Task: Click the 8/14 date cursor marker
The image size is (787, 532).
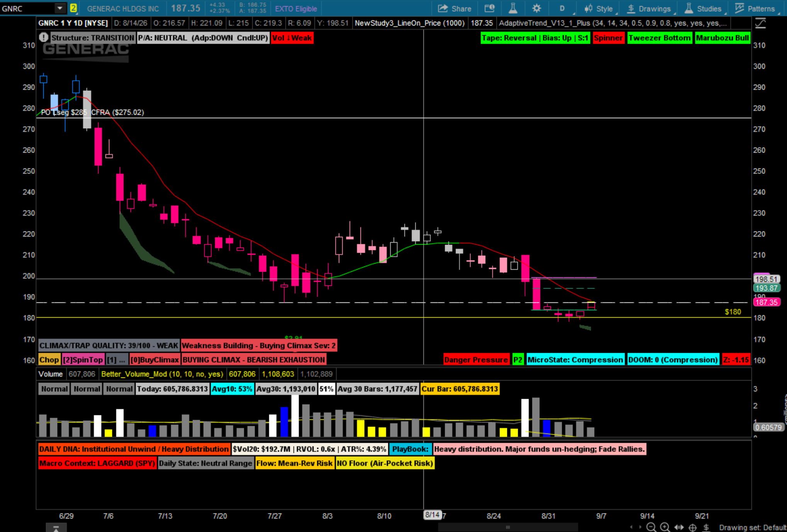Action: pyautogui.click(x=432, y=515)
